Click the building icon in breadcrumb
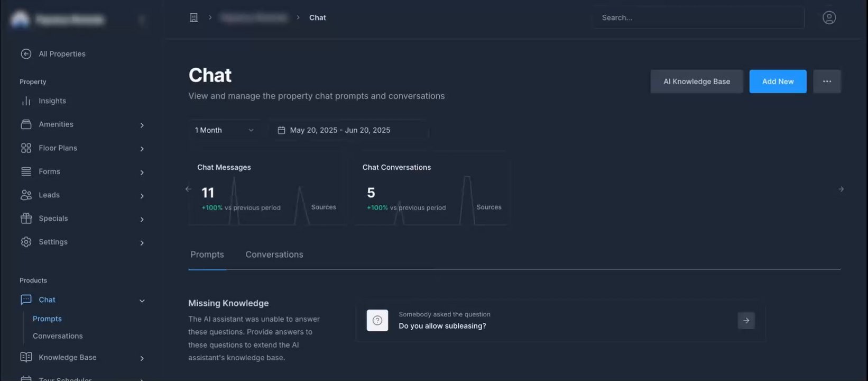The height and width of the screenshot is (381, 868). 193,17
